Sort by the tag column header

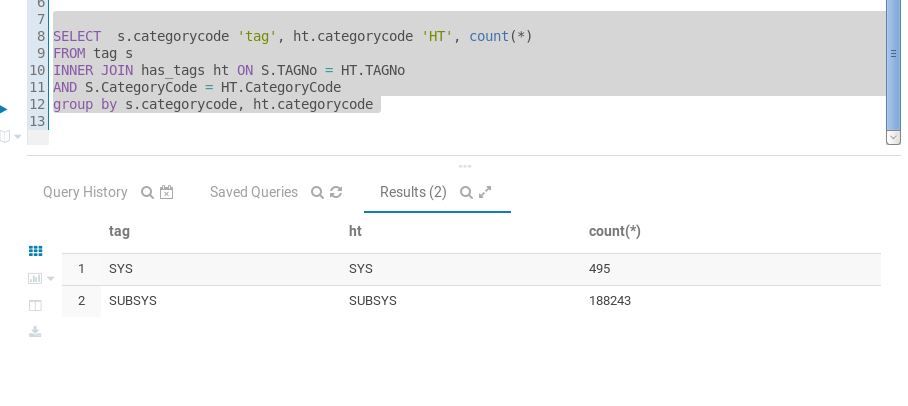pos(119,231)
